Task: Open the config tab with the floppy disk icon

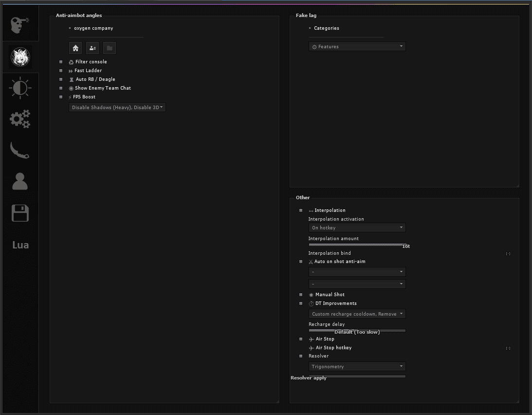Action: [20, 213]
